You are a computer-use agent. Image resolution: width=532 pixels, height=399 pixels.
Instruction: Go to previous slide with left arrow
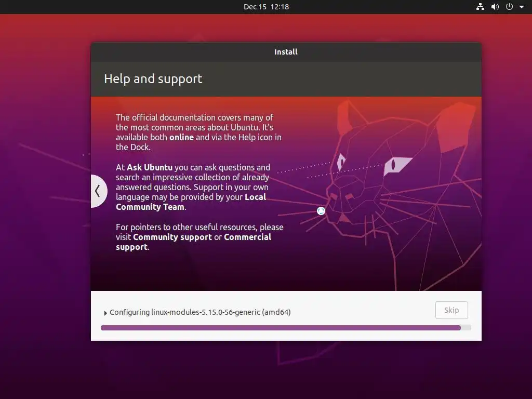point(99,191)
